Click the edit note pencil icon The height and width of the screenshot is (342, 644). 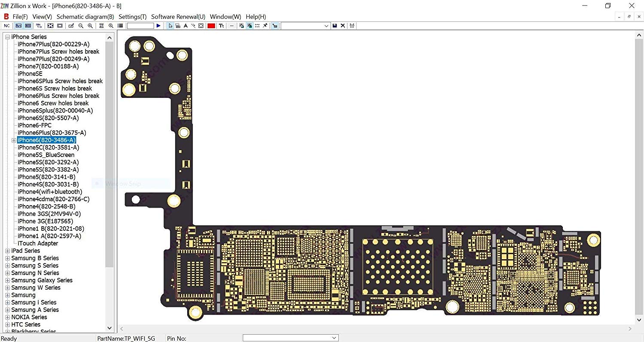pyautogui.click(x=71, y=26)
